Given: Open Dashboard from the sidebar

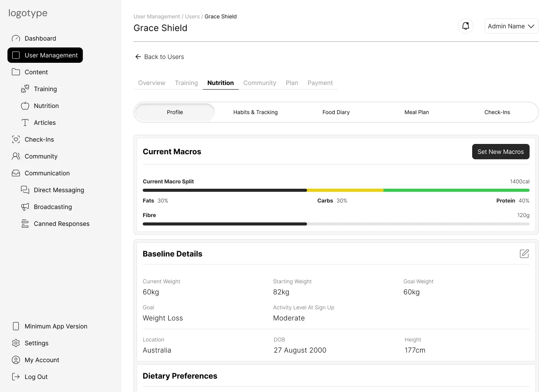Looking at the screenshot, I should (x=40, y=38).
